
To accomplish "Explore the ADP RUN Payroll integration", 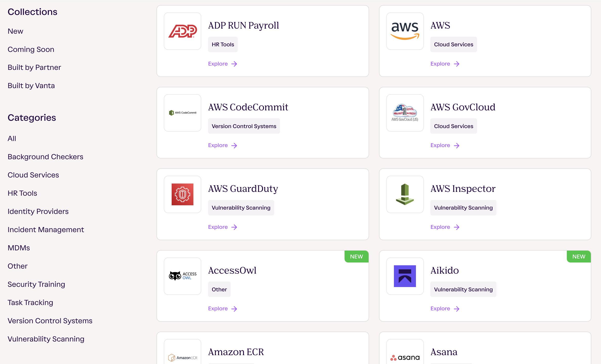I will coord(222,64).
